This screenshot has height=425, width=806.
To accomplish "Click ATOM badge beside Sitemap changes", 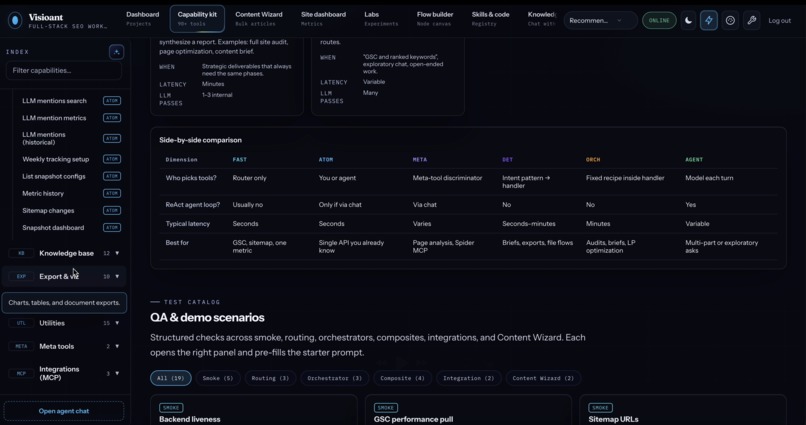I will click(112, 210).
